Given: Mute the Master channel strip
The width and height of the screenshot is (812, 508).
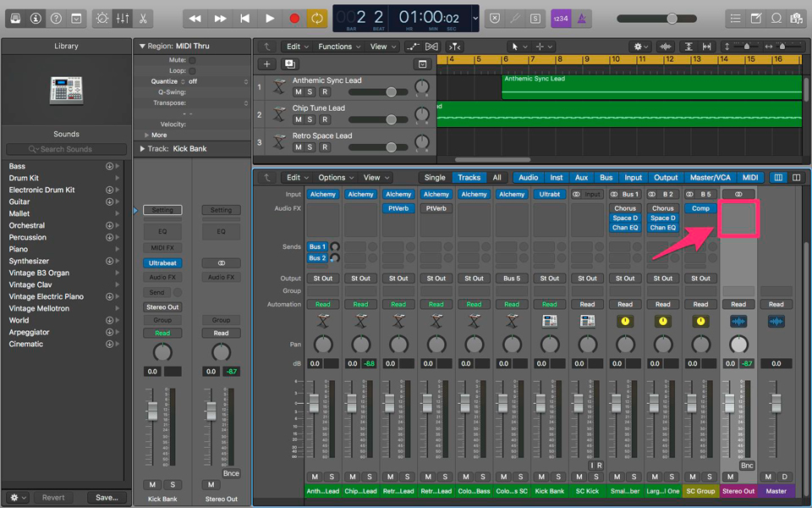Looking at the screenshot, I should coord(768,477).
